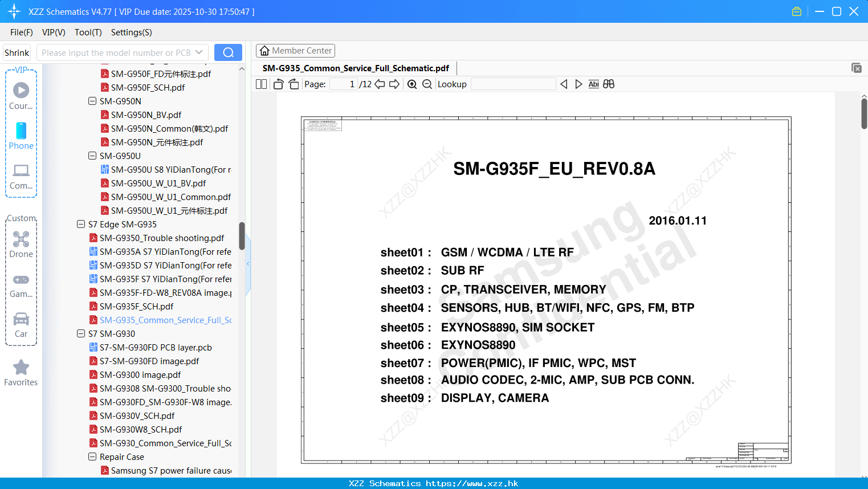868x489 pixels.
Task: Open the Tool menu
Action: pyautogui.click(x=88, y=32)
